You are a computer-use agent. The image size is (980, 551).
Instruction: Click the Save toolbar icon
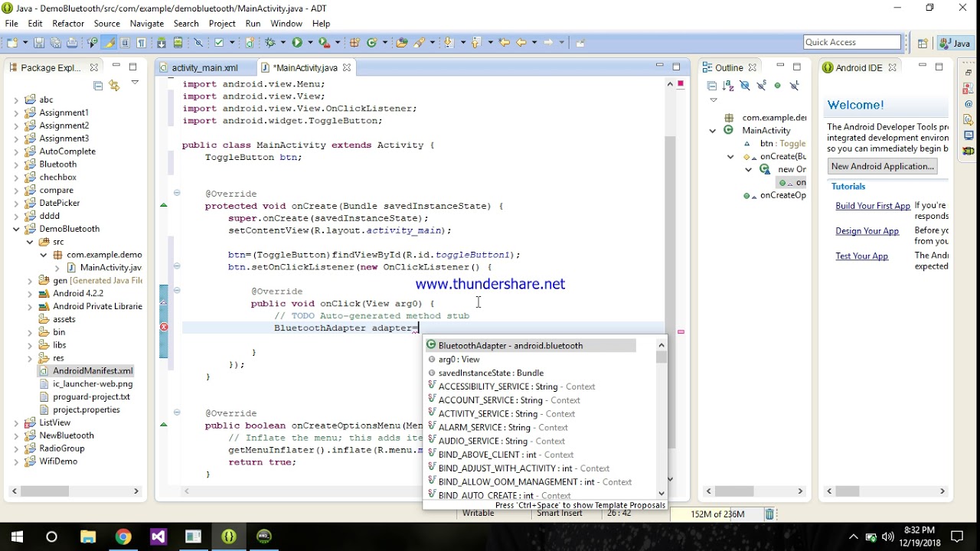pos(39,43)
